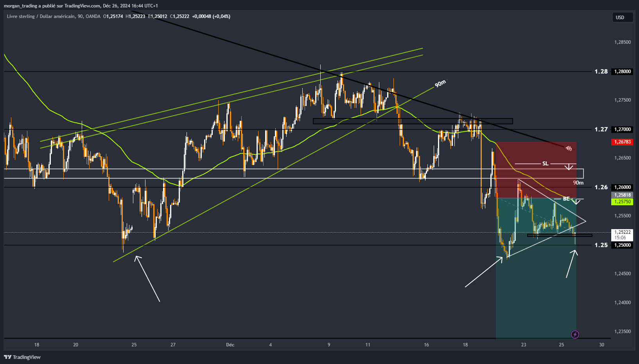Viewport: 639px width, 364px height.
Task: Click the morgan_trading publication header text
Action: pyautogui.click(x=81, y=6)
